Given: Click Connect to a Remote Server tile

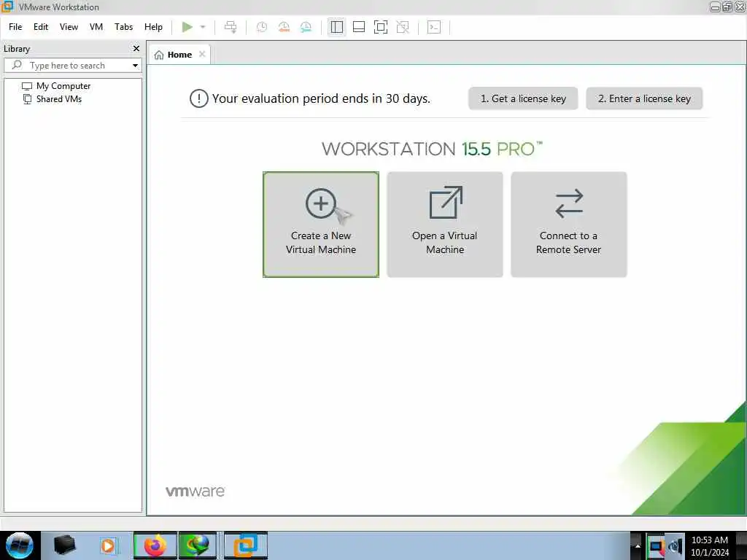Looking at the screenshot, I should click(x=569, y=225).
